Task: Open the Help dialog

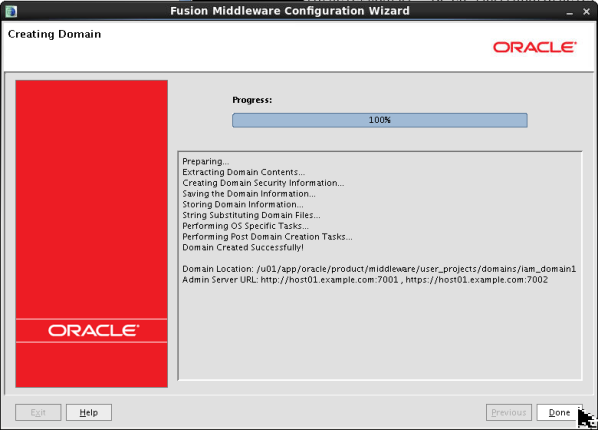Action: [x=89, y=412]
